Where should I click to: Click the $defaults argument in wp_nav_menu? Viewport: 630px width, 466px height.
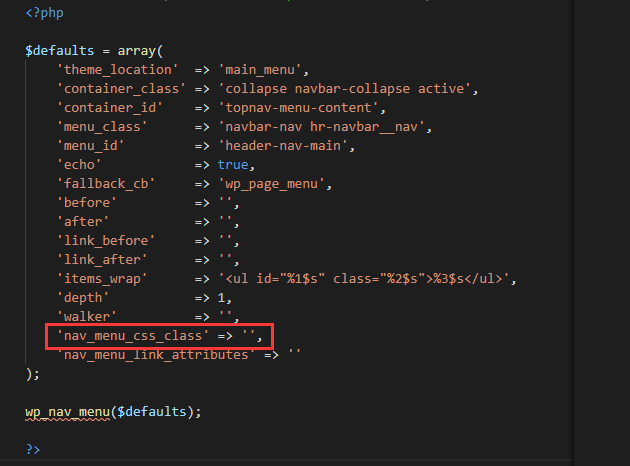point(152,412)
